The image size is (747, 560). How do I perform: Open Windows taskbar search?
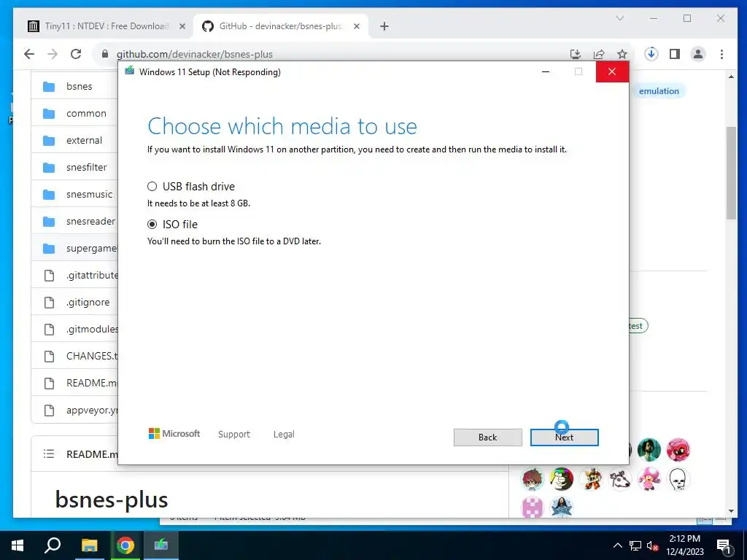click(x=53, y=545)
